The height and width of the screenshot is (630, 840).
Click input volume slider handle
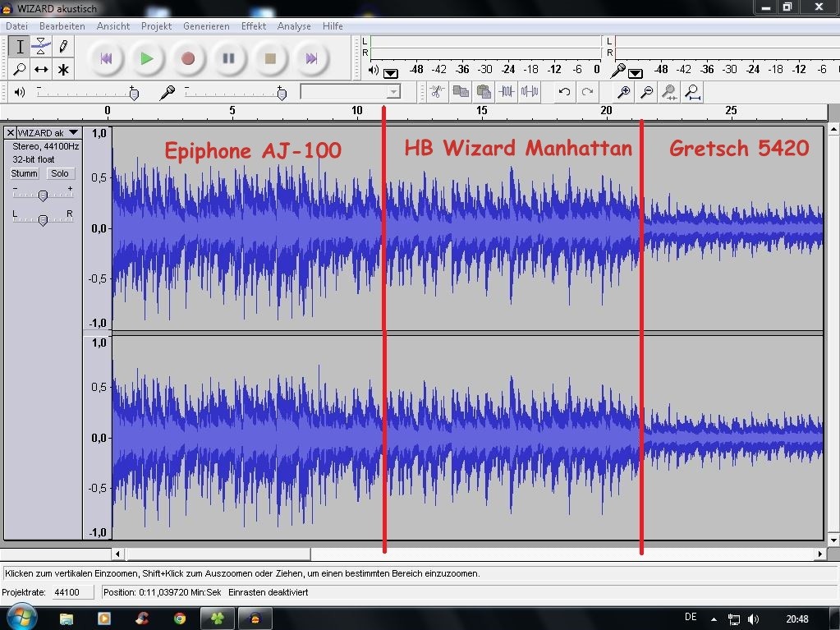click(282, 94)
